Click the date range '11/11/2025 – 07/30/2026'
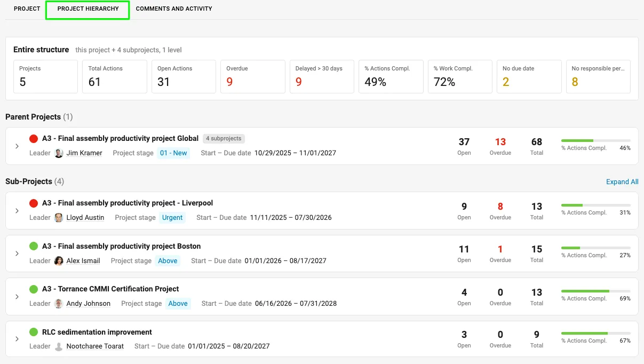The width and height of the screenshot is (644, 364). [291, 218]
